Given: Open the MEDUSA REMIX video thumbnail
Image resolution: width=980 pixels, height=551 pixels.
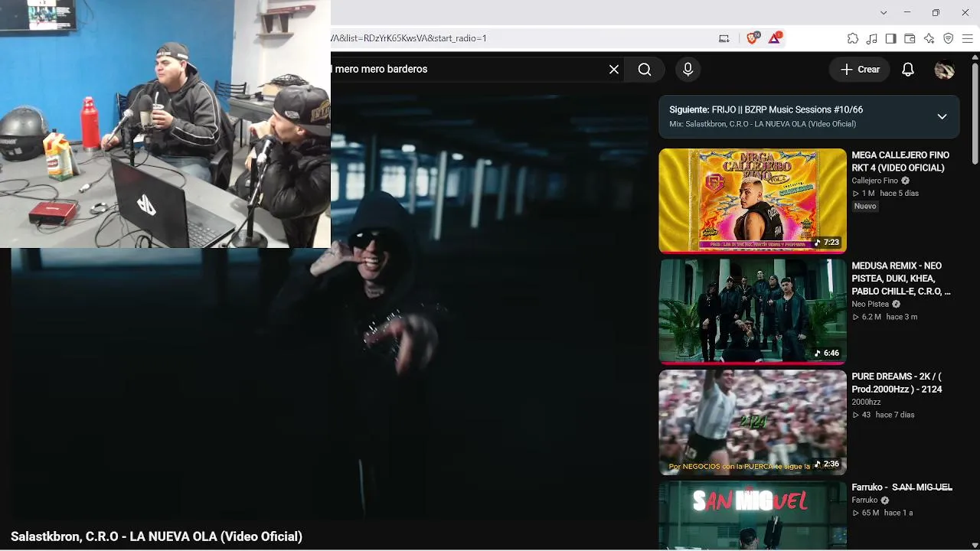Looking at the screenshot, I should (x=753, y=311).
